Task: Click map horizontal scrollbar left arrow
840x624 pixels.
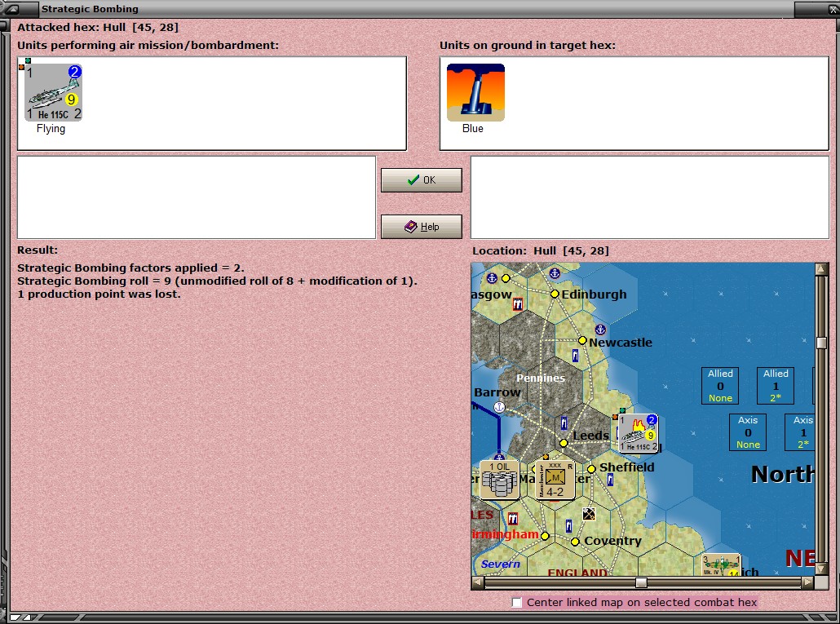Action: point(478,582)
